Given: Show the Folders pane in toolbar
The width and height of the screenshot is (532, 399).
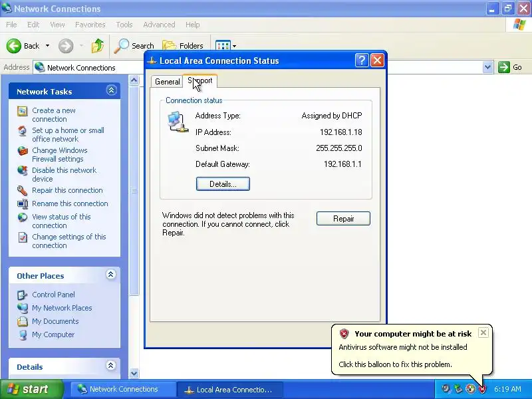Looking at the screenshot, I should tap(183, 46).
